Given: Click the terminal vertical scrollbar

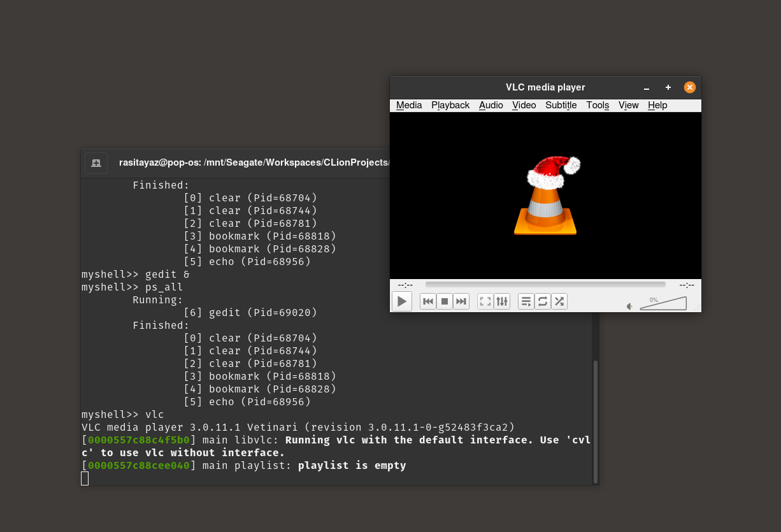Looking at the screenshot, I should [596, 421].
